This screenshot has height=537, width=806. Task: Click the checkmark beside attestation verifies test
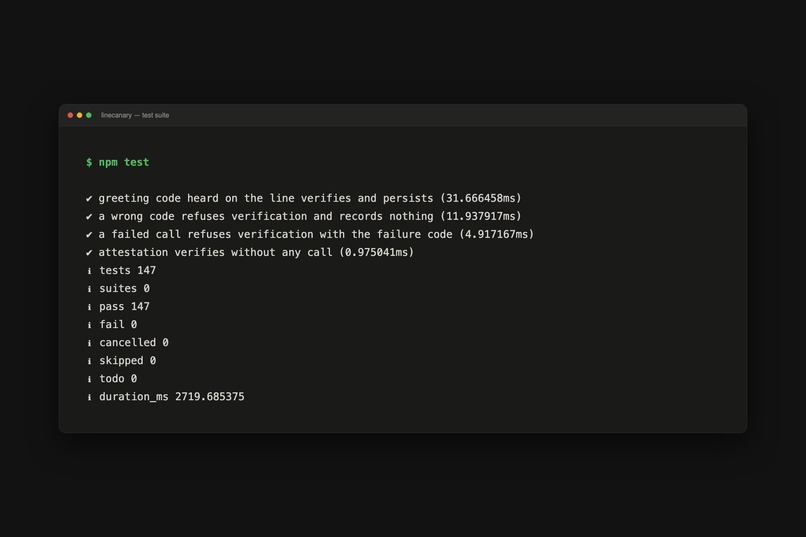tap(89, 252)
